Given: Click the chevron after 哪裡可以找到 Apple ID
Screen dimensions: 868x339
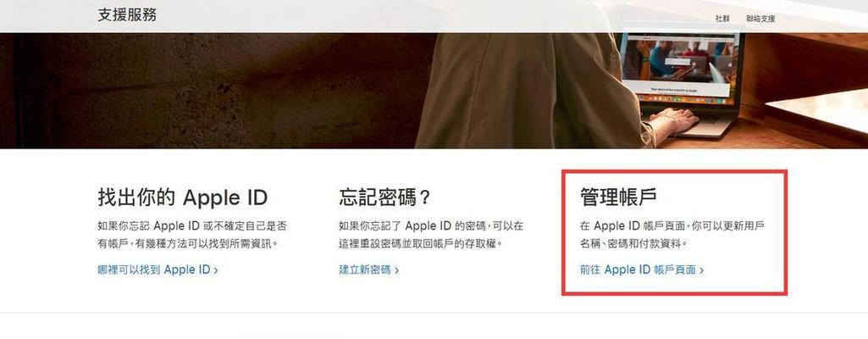Looking at the screenshot, I should pos(216,270).
